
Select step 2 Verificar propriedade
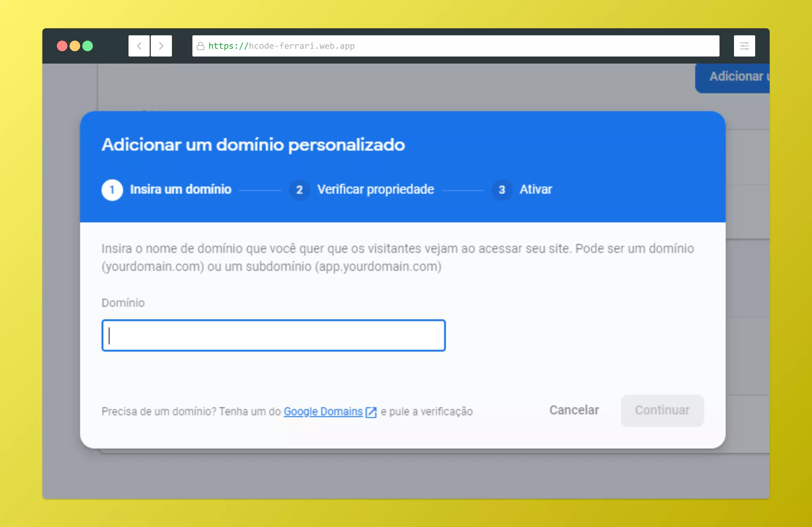(362, 190)
